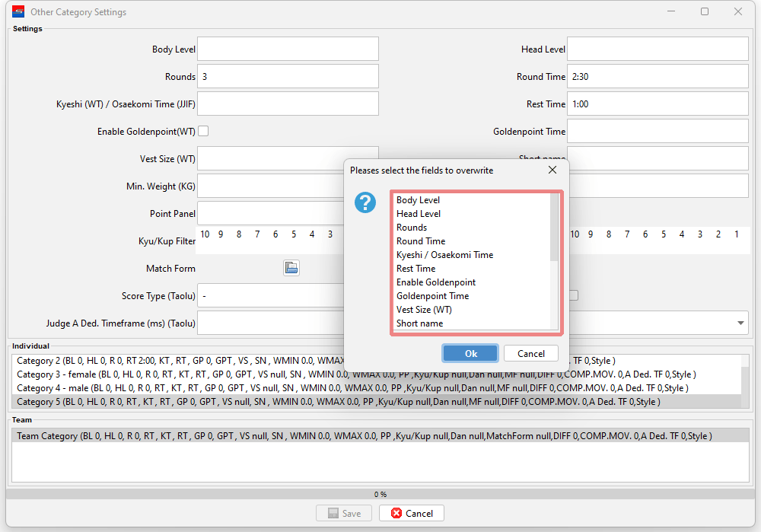
Task: Tick the checkbox right of the dialog
Action: tap(573, 295)
